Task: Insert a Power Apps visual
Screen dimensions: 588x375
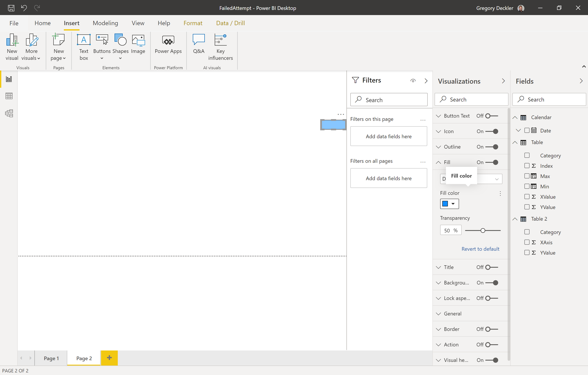Action: (x=168, y=44)
